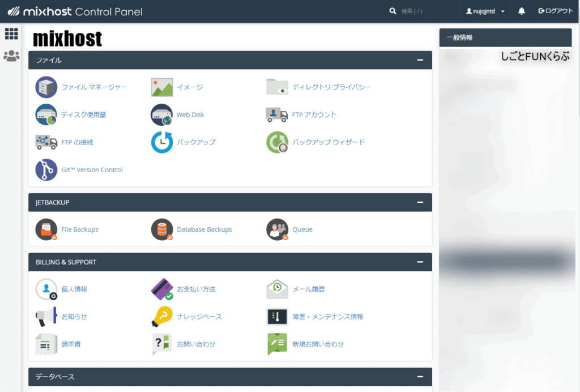
Task: Open the バックアップ ウィザード link
Action: pos(329,142)
